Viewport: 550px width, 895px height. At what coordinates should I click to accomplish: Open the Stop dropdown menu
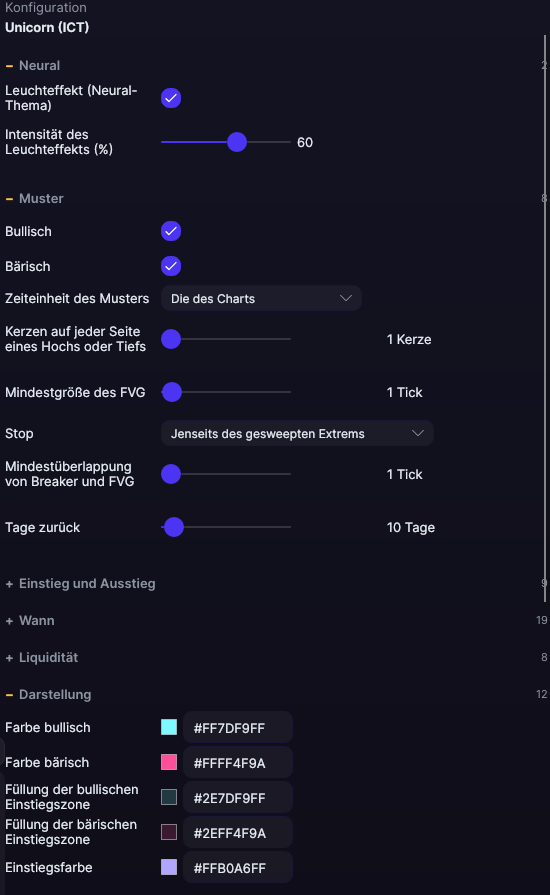coord(297,433)
